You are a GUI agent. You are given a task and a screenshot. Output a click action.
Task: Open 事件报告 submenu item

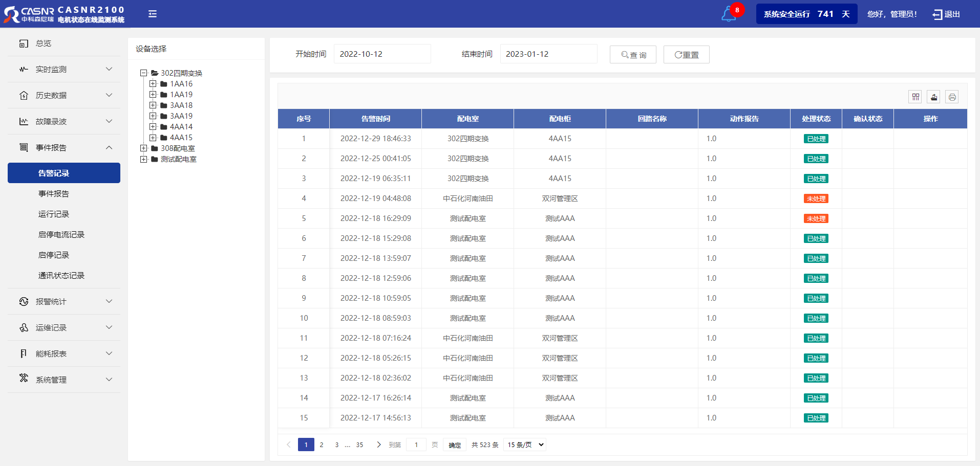54,193
